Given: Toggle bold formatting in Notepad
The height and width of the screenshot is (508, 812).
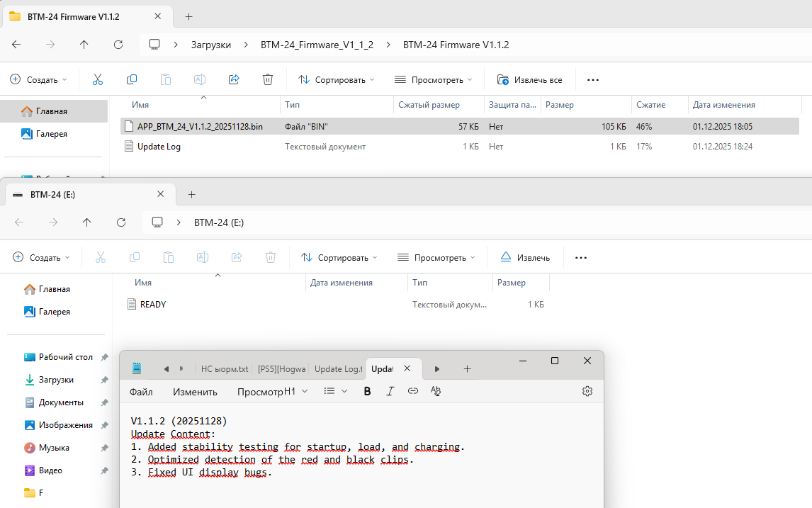Looking at the screenshot, I should pos(367,392).
